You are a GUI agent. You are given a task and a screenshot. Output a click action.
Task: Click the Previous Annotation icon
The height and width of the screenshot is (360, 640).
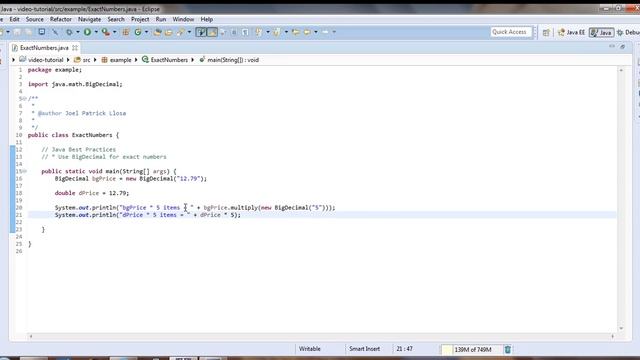pyautogui.click(x=277, y=32)
